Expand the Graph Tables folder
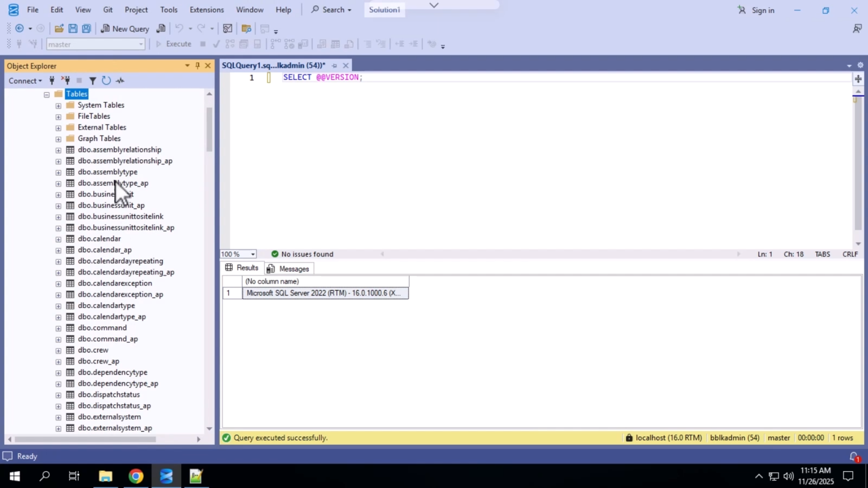 (58, 139)
